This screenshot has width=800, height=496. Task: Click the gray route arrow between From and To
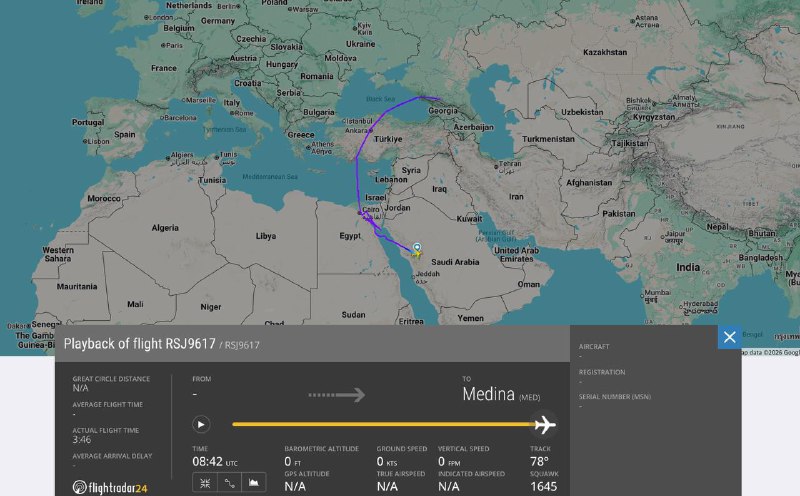pos(336,395)
